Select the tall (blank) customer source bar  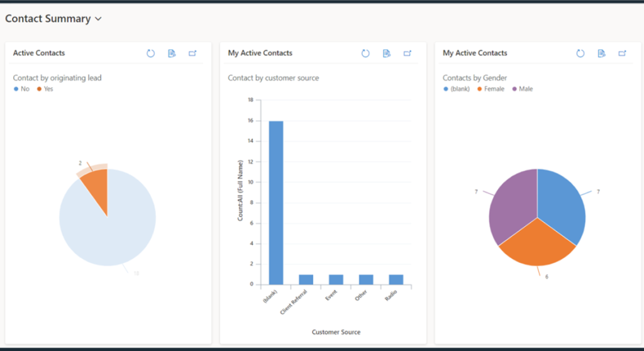point(276,201)
